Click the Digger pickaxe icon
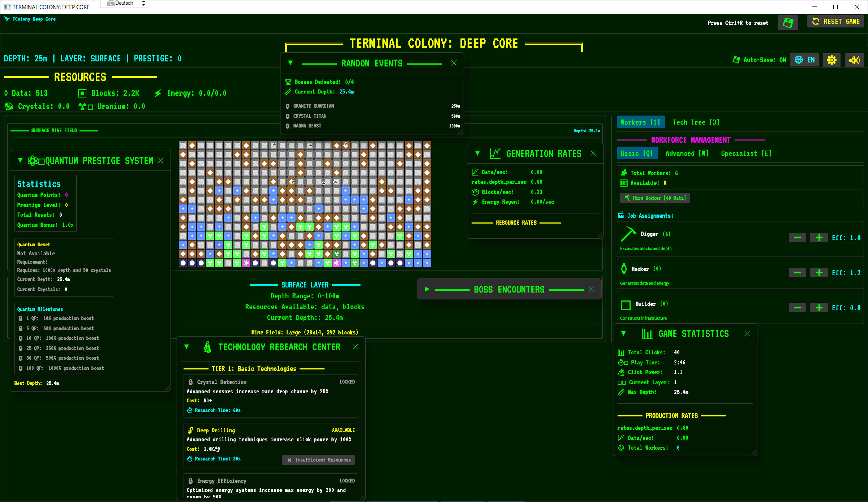 pos(628,234)
